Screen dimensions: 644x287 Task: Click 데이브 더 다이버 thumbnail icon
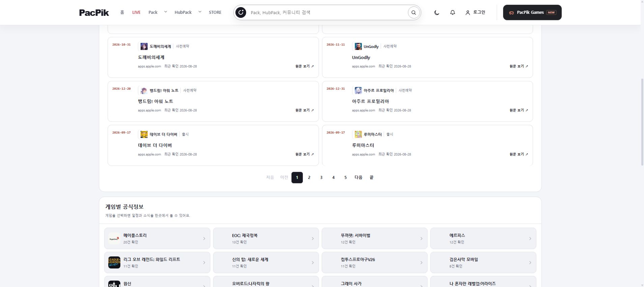pyautogui.click(x=144, y=134)
